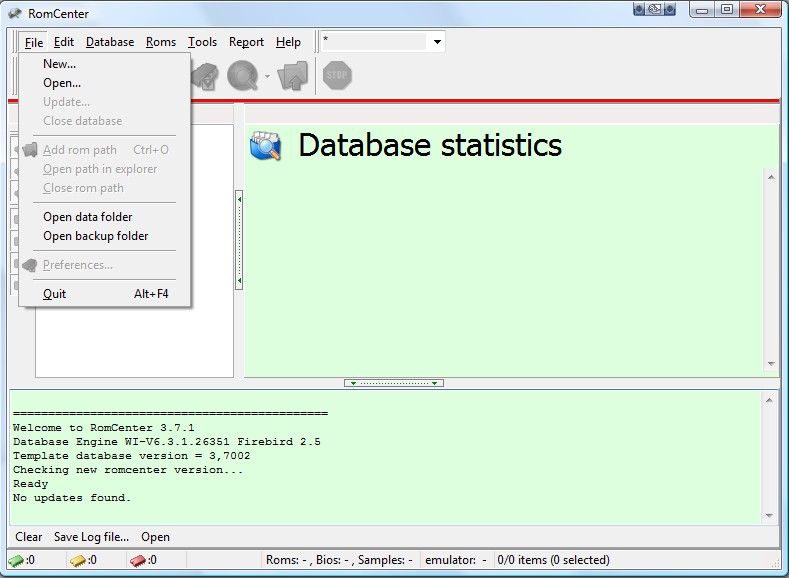Open the Edit menu
Screen dimensions: 789x578
64,42
